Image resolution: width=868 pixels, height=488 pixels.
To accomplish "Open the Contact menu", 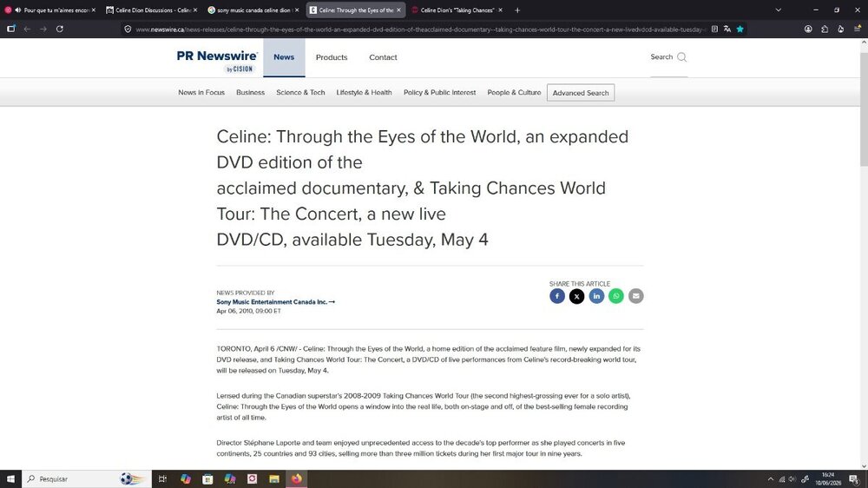I will (x=383, y=57).
